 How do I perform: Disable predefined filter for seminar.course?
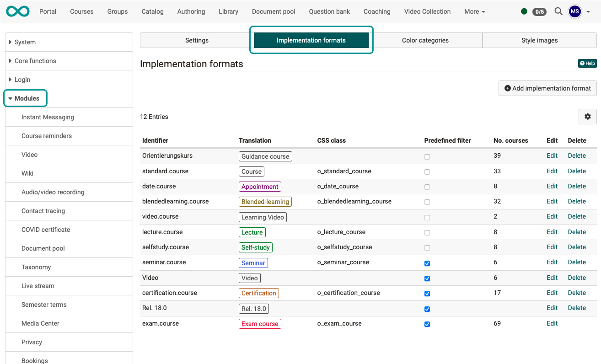[427, 263]
